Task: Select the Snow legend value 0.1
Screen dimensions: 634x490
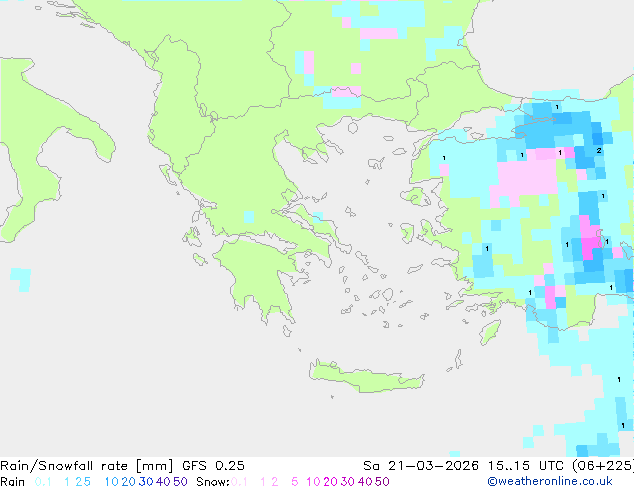Action: (239, 482)
